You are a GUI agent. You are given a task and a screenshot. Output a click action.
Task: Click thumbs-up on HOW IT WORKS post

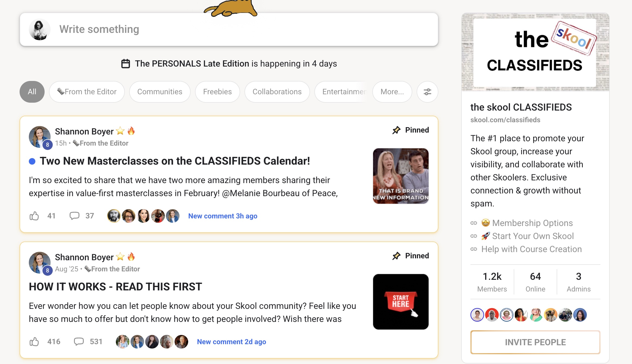tap(34, 342)
